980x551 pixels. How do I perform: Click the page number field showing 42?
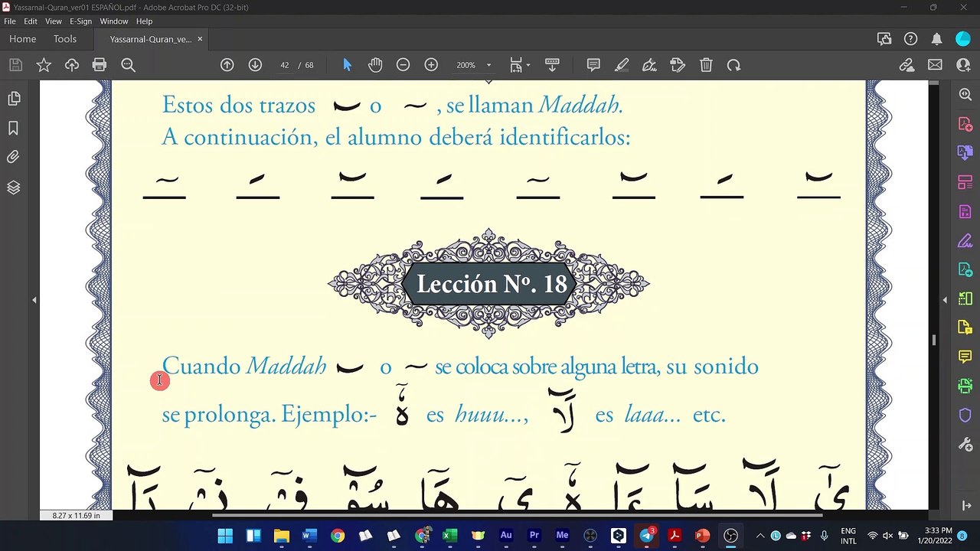point(285,65)
